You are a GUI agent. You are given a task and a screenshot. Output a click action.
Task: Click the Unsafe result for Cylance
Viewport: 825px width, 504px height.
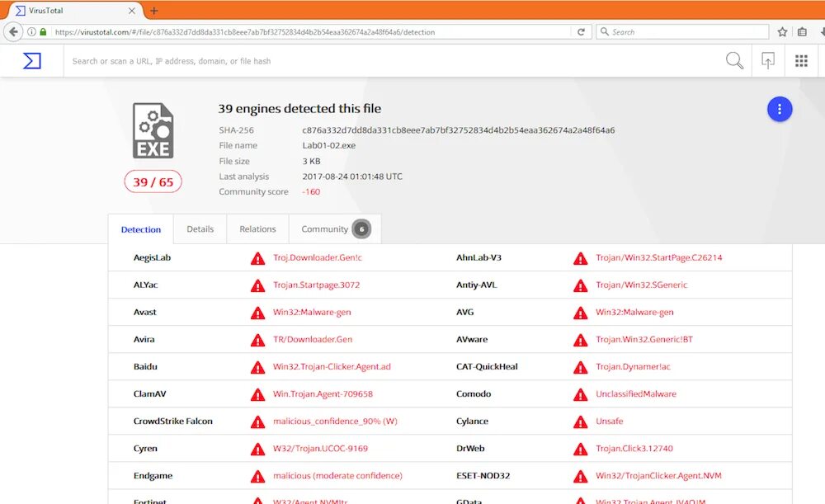tap(610, 421)
